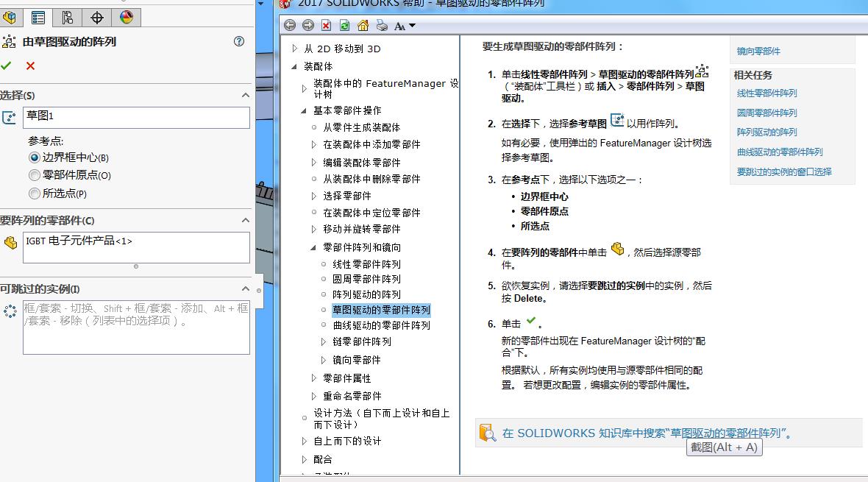Collapse the 零部件阵列和镜向 node
Image resolution: width=868 pixels, height=482 pixels.
click(314, 248)
